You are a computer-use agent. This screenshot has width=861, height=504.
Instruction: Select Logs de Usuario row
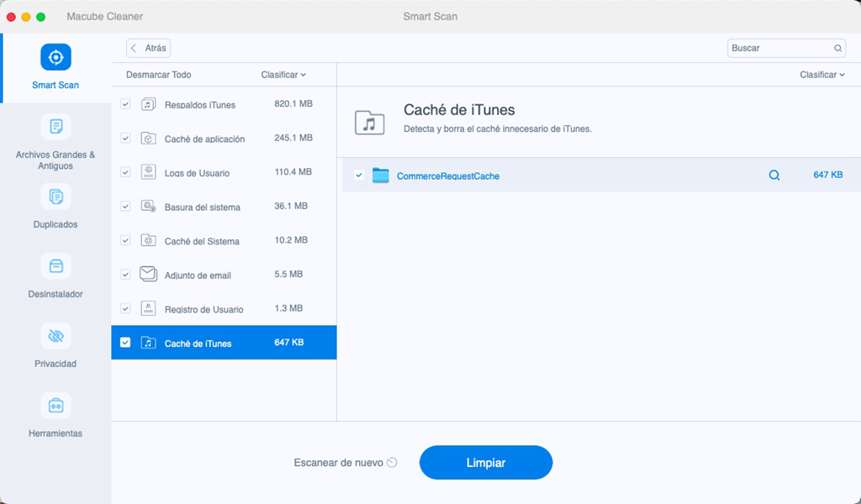(x=224, y=171)
